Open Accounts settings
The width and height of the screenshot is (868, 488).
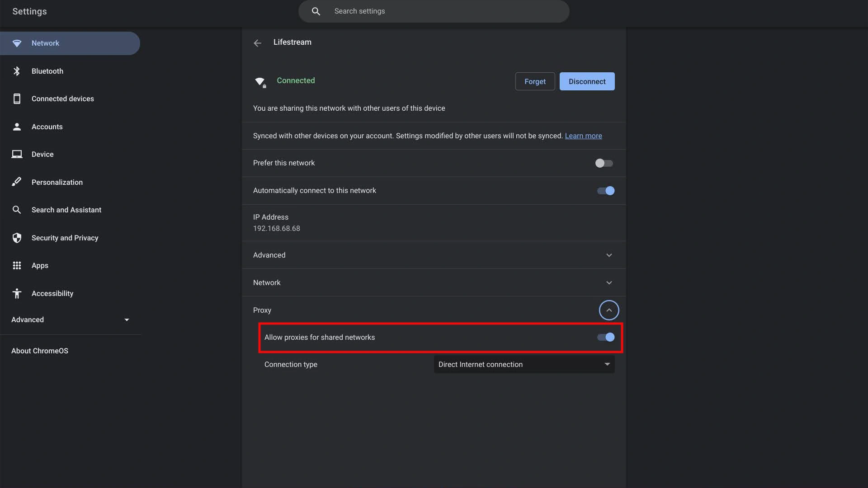47,127
